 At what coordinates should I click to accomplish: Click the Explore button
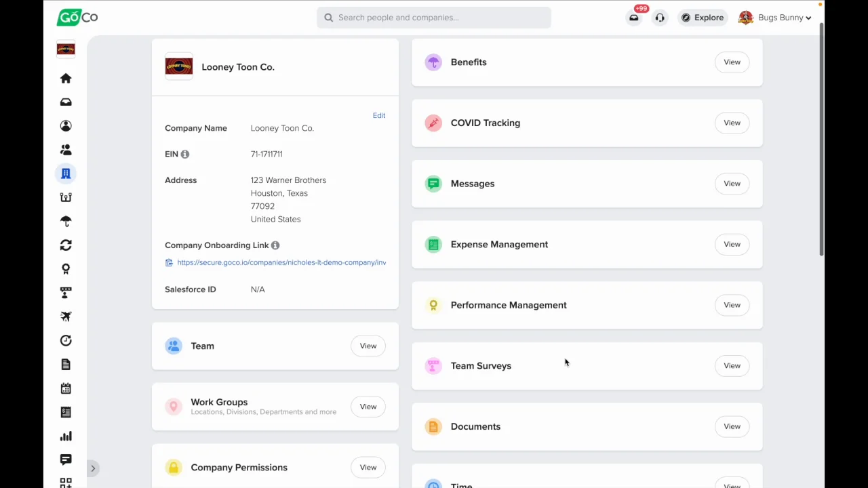point(703,18)
